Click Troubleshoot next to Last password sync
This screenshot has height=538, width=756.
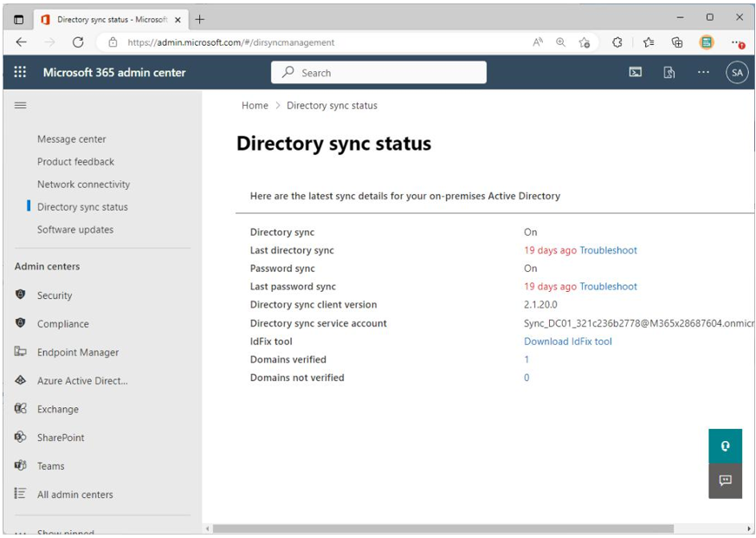608,286
